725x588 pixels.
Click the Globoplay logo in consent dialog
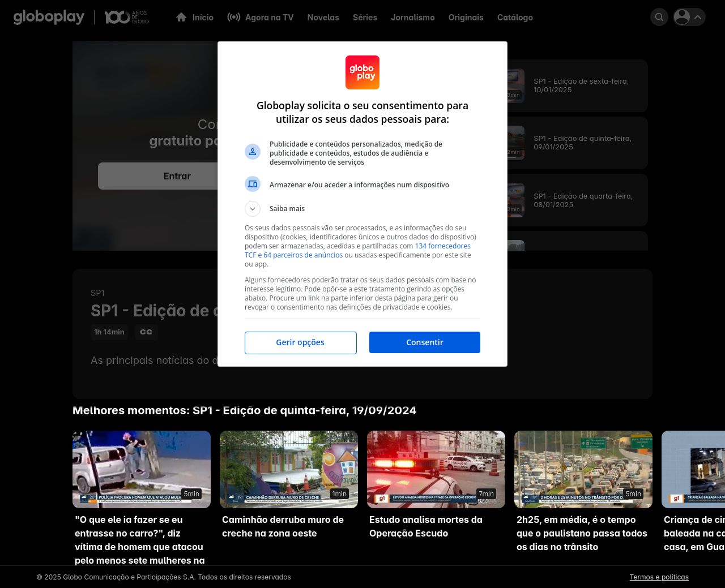362,72
